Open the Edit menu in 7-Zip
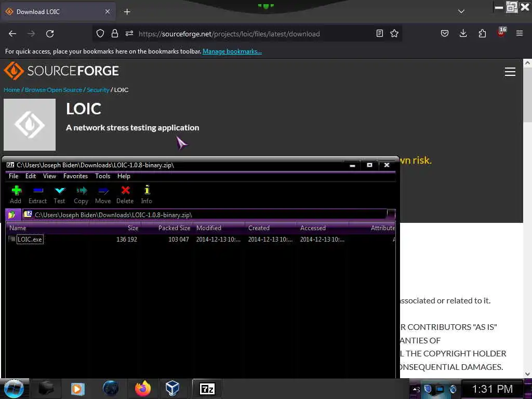The width and height of the screenshot is (532, 399). tap(31, 176)
